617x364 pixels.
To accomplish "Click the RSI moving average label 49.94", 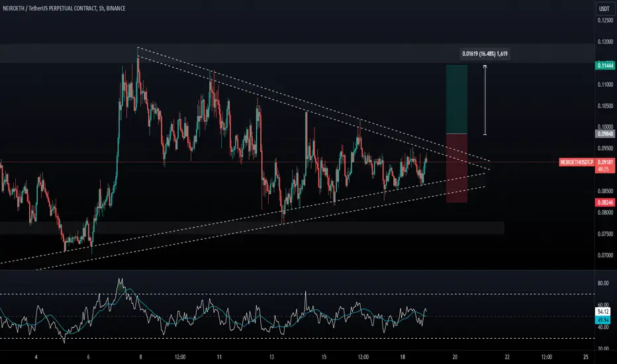I will [603, 320].
